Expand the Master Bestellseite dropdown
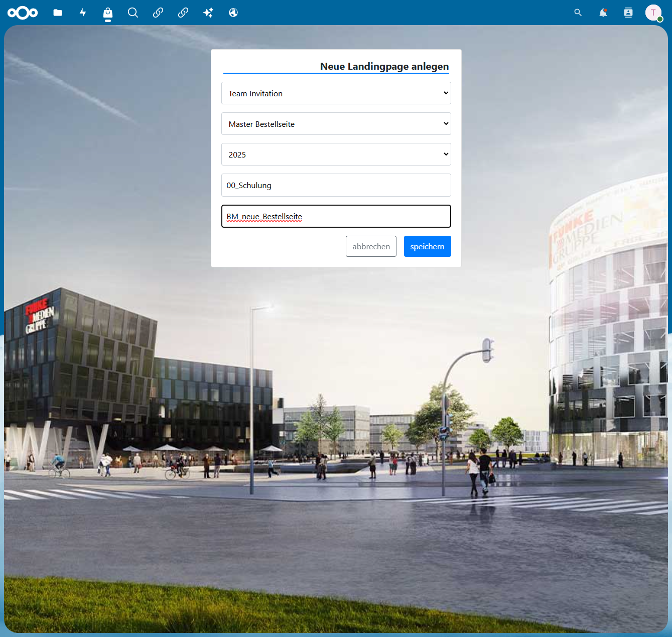The width and height of the screenshot is (672, 637). [x=336, y=124]
